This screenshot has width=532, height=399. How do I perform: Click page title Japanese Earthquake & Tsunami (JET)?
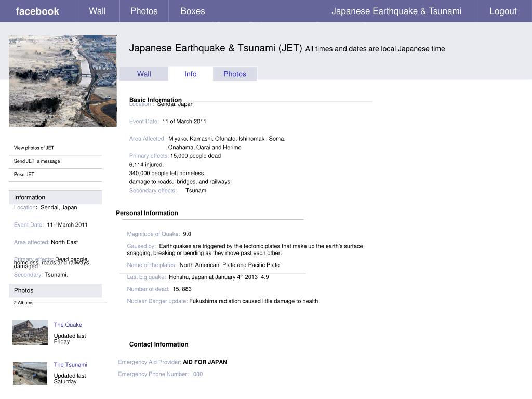pos(216,48)
